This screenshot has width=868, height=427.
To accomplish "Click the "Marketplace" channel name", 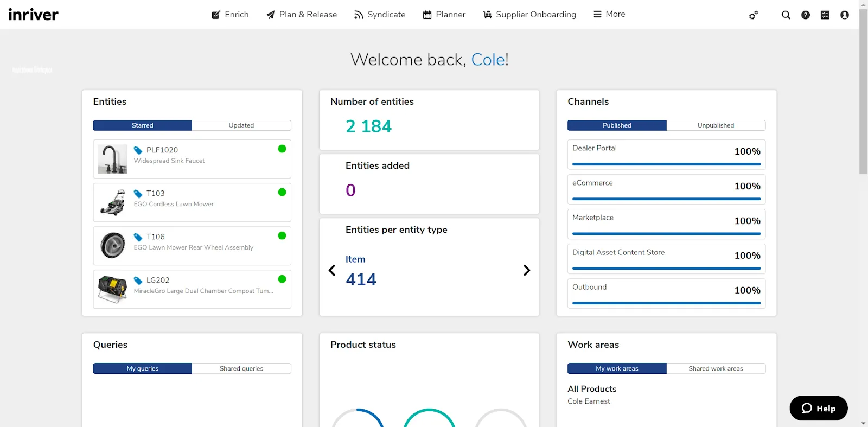I will (x=593, y=218).
